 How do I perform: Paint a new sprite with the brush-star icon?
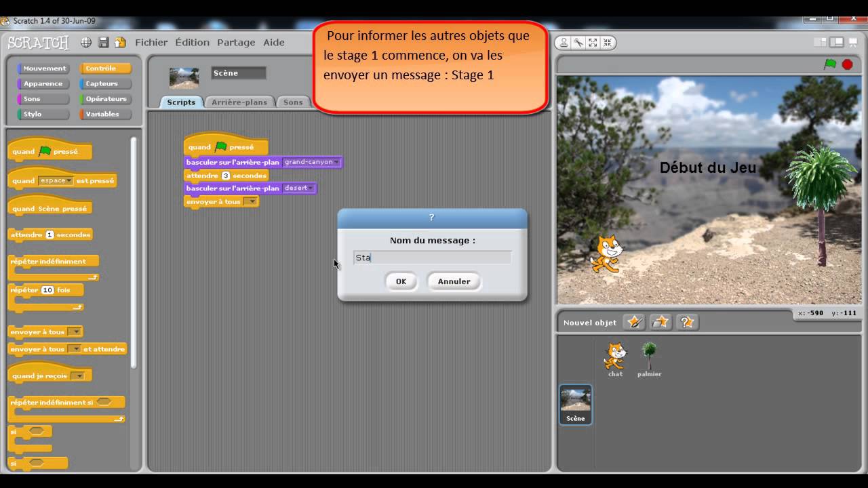634,322
